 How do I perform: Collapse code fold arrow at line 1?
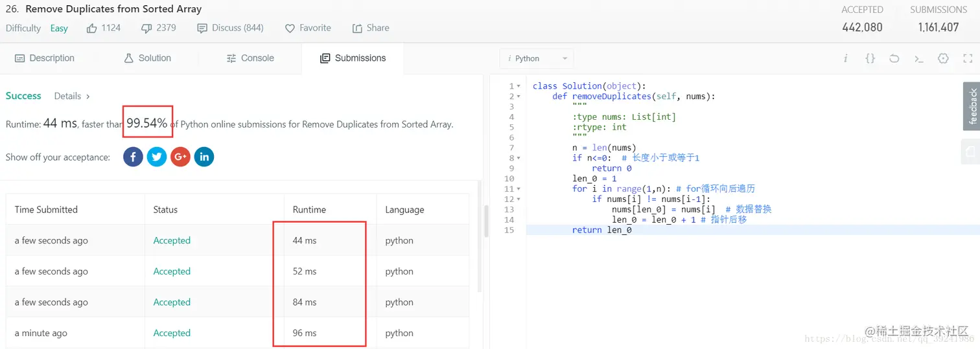point(519,86)
